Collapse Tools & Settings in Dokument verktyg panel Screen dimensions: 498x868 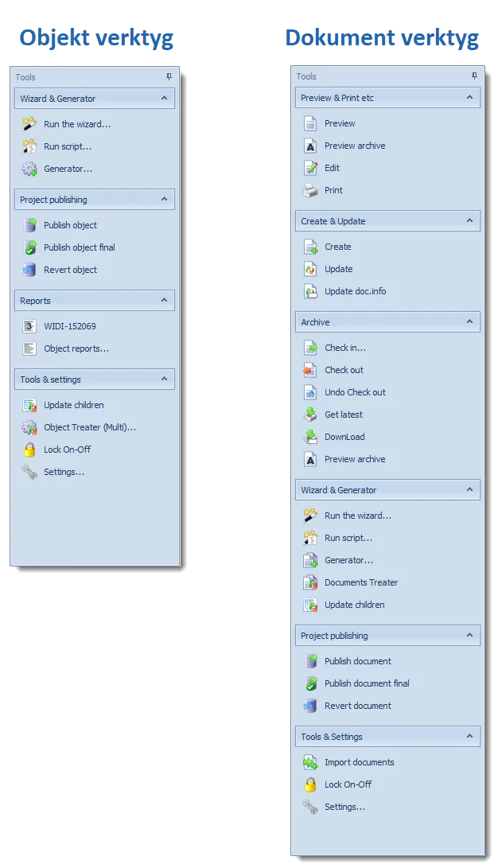tap(470, 736)
